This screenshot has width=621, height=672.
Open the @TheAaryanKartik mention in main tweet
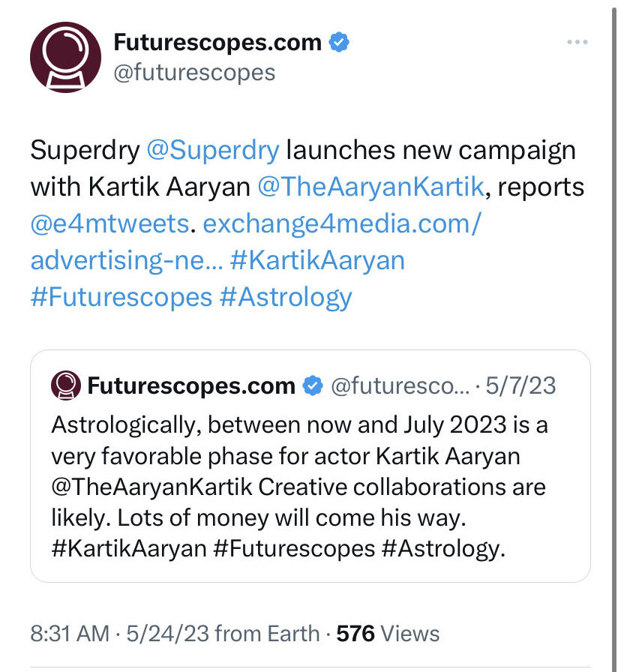click(371, 187)
